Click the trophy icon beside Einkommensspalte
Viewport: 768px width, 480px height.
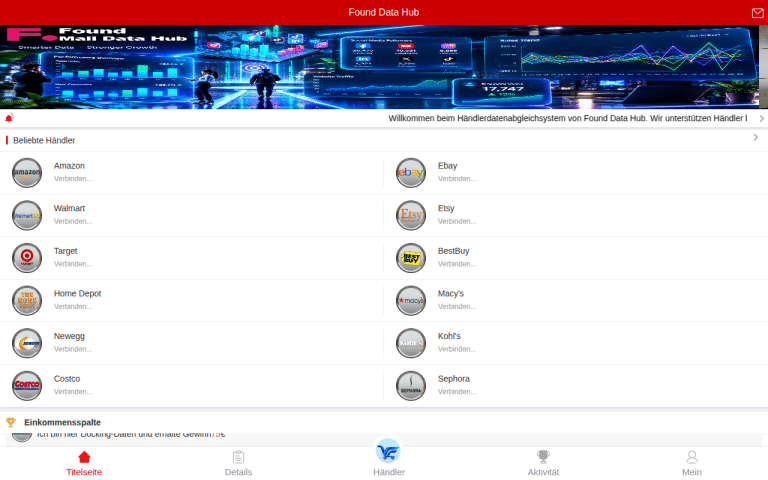coord(11,422)
